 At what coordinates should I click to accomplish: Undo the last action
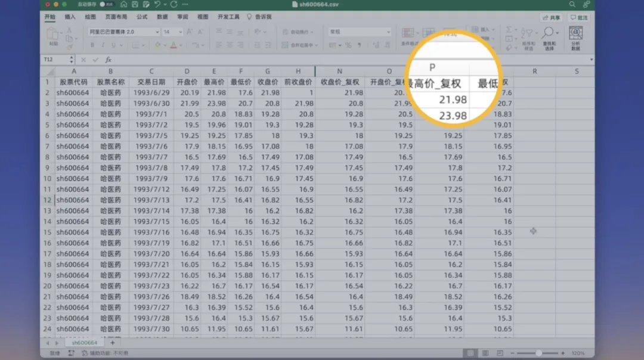[157, 5]
